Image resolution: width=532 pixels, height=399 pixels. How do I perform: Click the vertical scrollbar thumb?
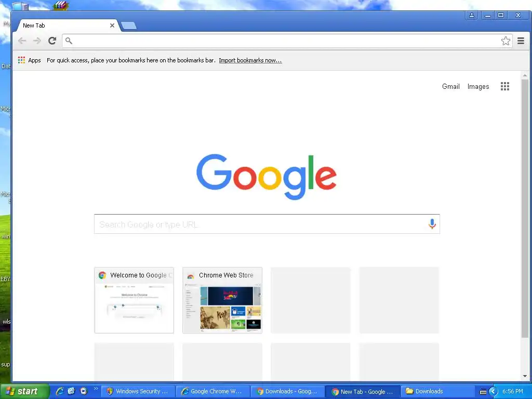click(525, 209)
